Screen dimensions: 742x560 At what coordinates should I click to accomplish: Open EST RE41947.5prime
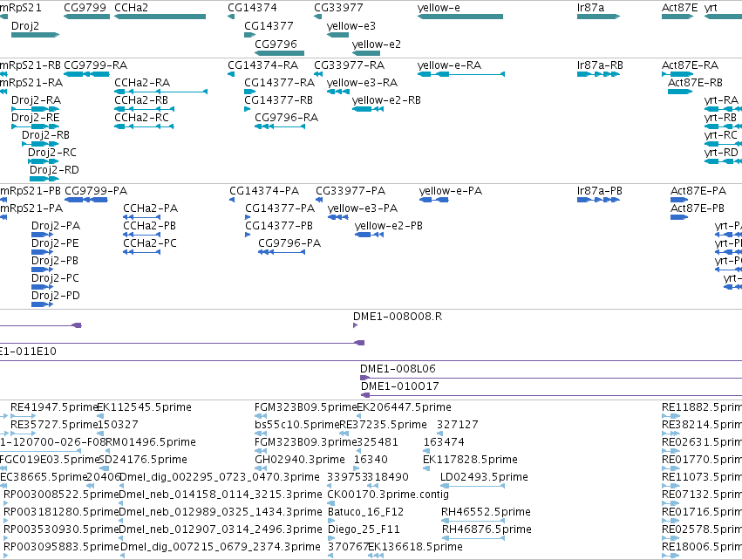point(53,407)
